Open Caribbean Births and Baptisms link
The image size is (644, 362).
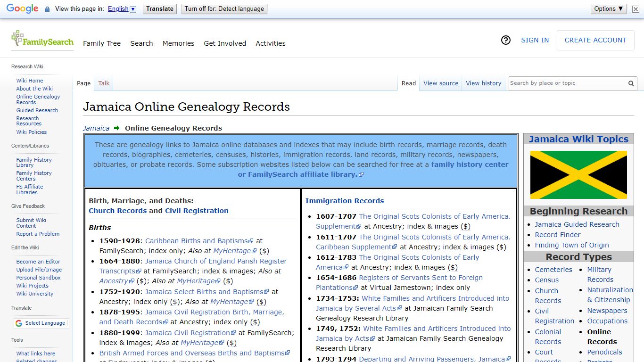pyautogui.click(x=199, y=241)
